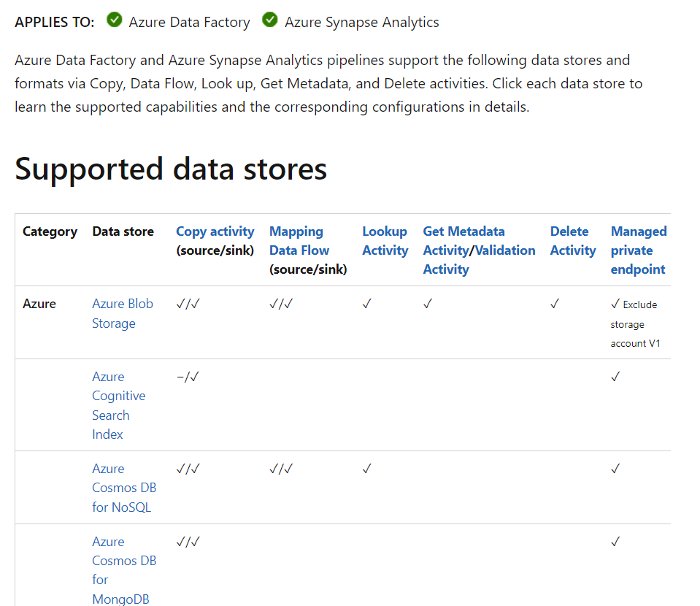The height and width of the screenshot is (606, 700).
Task: Open the Mapping Data Flow header link
Action: coord(299,241)
